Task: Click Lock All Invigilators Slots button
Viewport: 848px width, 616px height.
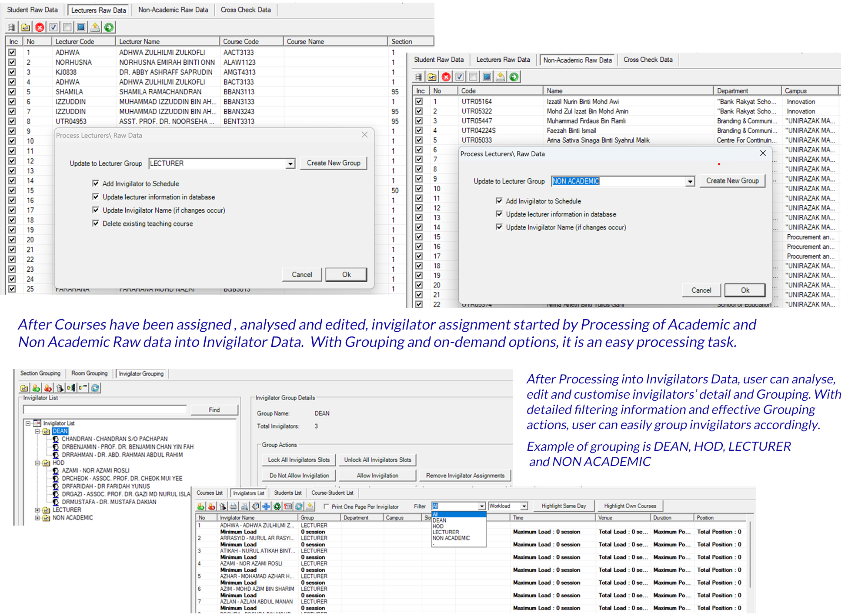Action: pyautogui.click(x=299, y=460)
